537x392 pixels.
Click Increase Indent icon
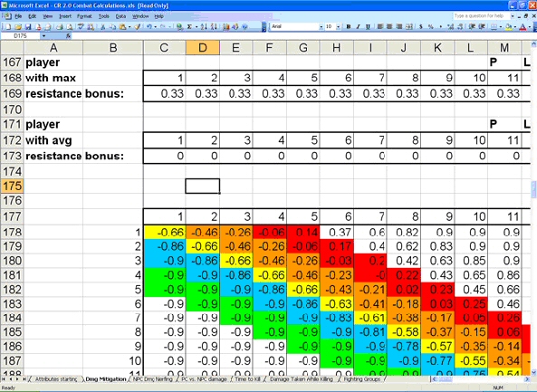tap(482, 26)
